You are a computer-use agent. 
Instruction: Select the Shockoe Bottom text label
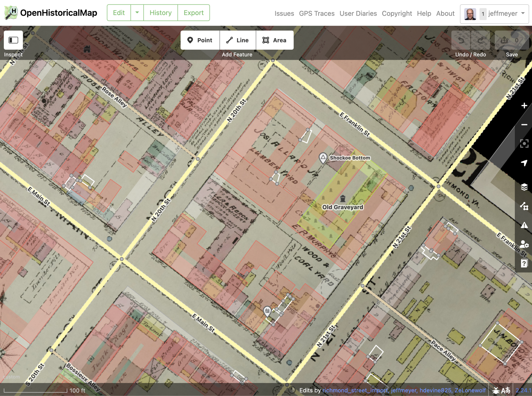(350, 158)
